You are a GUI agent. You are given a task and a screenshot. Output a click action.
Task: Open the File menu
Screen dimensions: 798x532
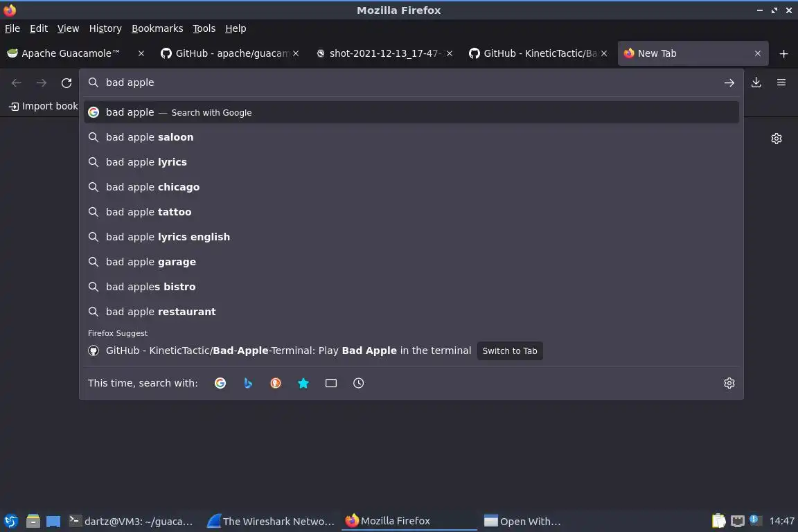[x=12, y=28]
